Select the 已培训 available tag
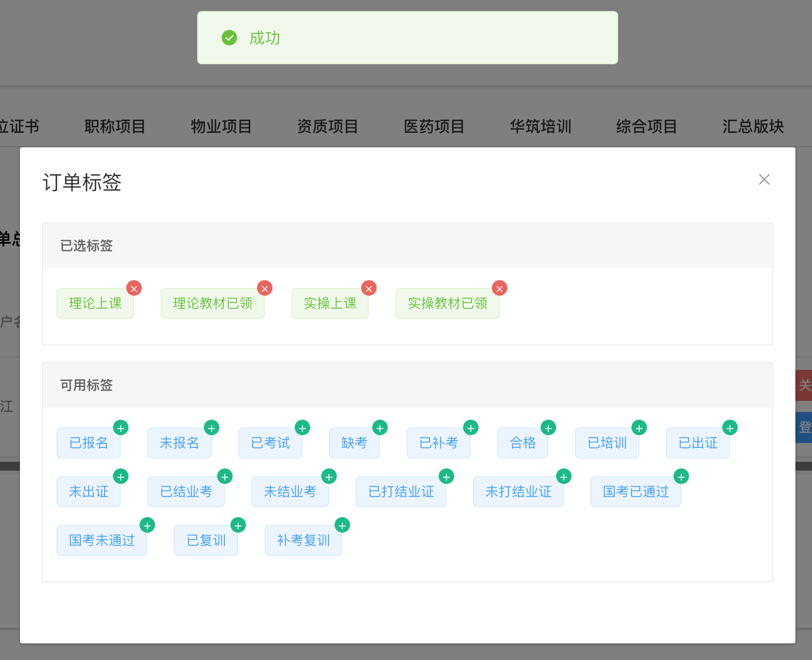This screenshot has height=660, width=812. (x=607, y=443)
